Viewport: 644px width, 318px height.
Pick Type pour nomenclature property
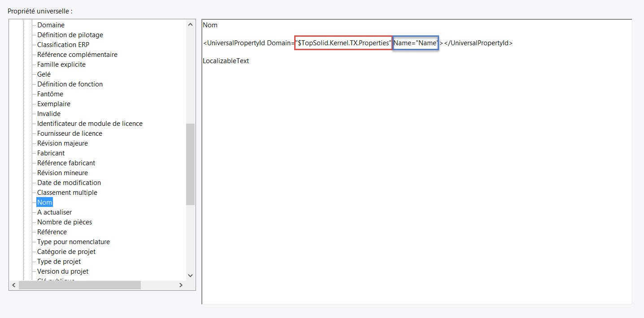pos(74,242)
